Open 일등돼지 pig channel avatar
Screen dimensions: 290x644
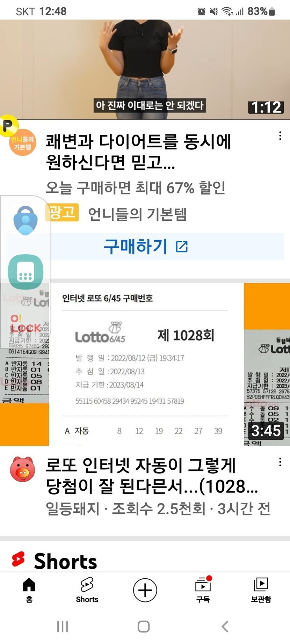pos(23,469)
